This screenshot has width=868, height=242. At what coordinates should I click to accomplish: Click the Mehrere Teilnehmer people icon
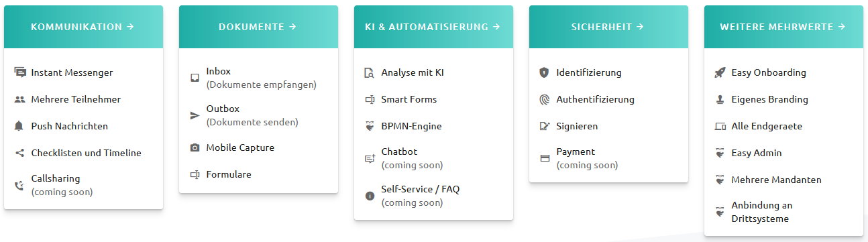20,99
